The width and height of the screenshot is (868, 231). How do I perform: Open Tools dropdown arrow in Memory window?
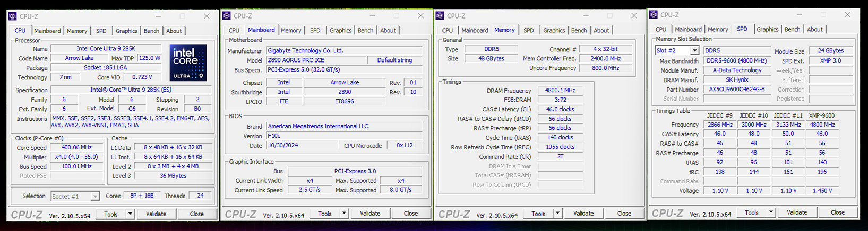point(557,214)
